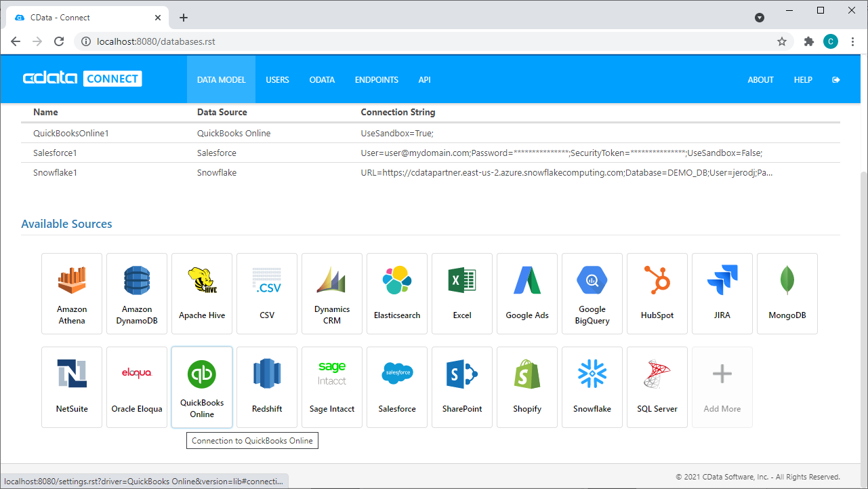Select the Amazon Athena data source icon

[x=72, y=293]
